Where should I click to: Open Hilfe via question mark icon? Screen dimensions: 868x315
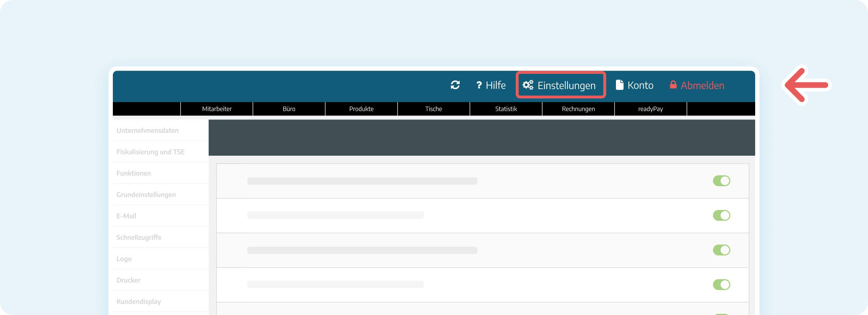(x=479, y=85)
